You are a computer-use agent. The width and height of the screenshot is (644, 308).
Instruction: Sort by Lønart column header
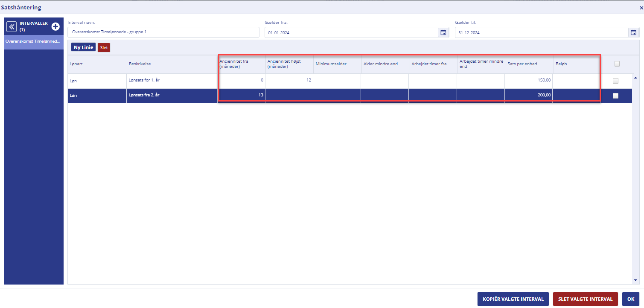click(x=97, y=64)
